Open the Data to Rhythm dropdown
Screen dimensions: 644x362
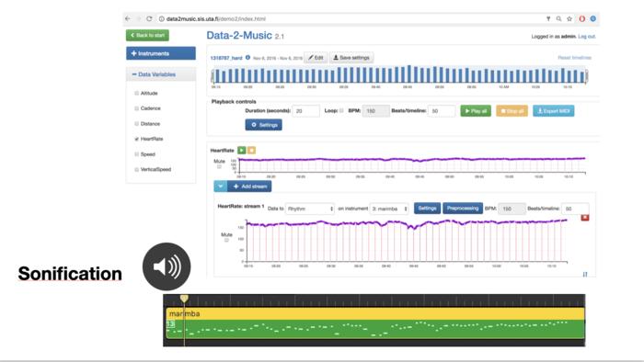point(310,209)
